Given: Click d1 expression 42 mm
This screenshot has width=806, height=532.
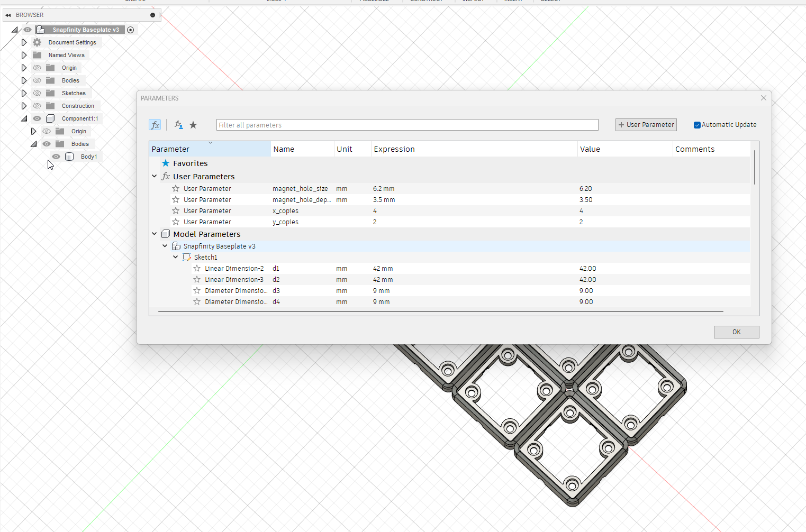Looking at the screenshot, I should click(383, 269).
